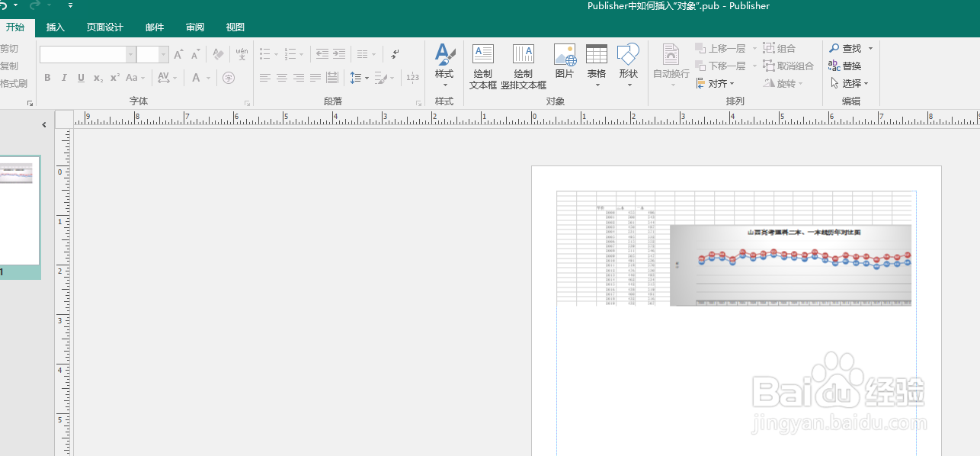Select the inserted Excel chart object on page
This screenshot has width=980, height=456.
point(734,249)
